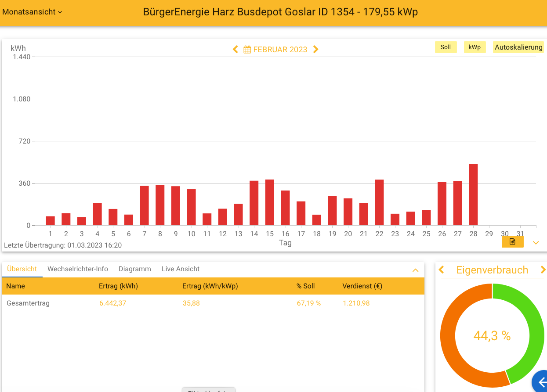Toggle Autoskalierung for the chart
This screenshot has height=392, width=547.
click(x=518, y=47)
